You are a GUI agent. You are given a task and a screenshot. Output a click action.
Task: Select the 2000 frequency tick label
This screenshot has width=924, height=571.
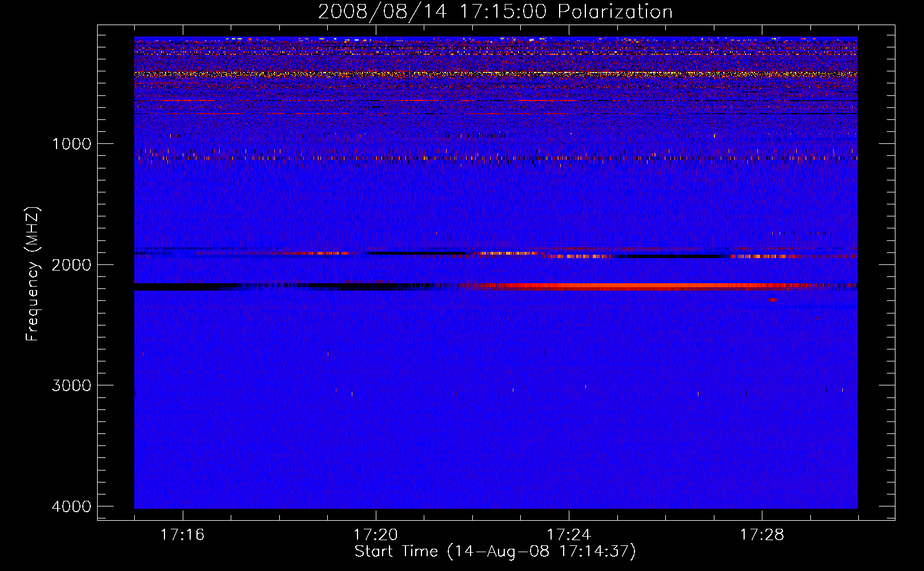click(x=71, y=264)
